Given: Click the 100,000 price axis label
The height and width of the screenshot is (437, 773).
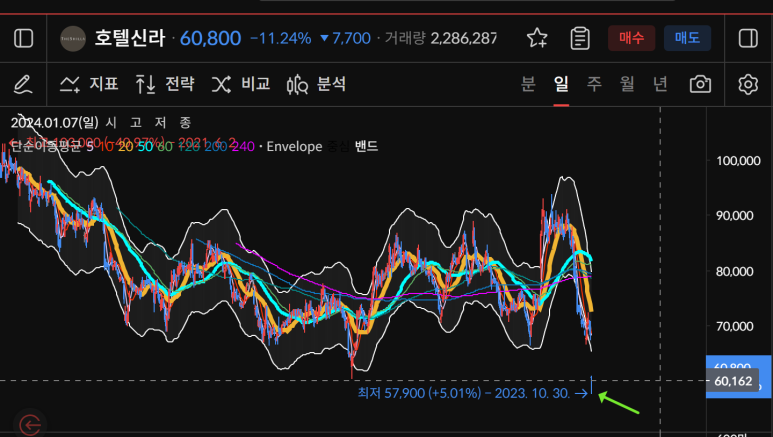Looking at the screenshot, I should point(738,161).
